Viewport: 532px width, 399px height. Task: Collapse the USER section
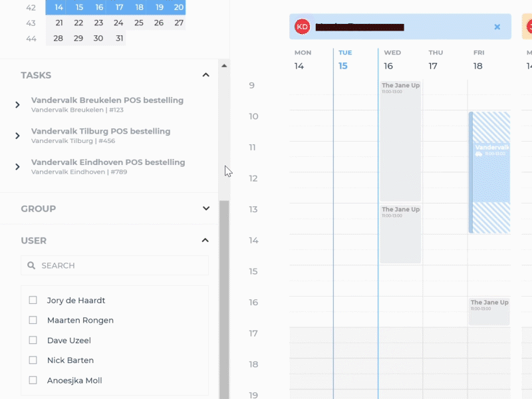tap(206, 240)
